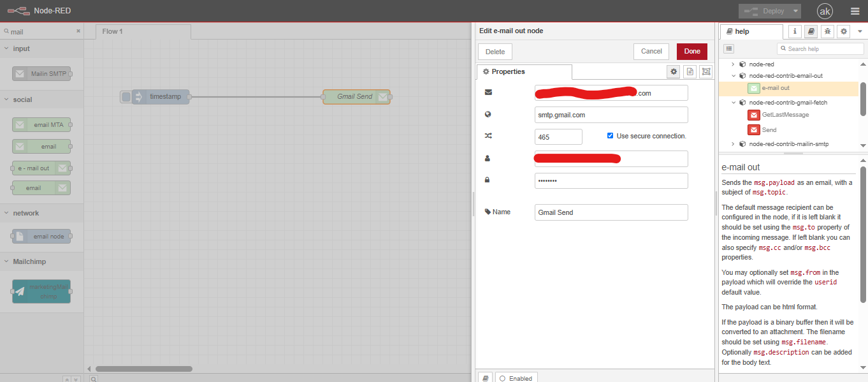The image size is (868, 382).
Task: Switch to the Flow 1 tab
Action: [x=143, y=31]
